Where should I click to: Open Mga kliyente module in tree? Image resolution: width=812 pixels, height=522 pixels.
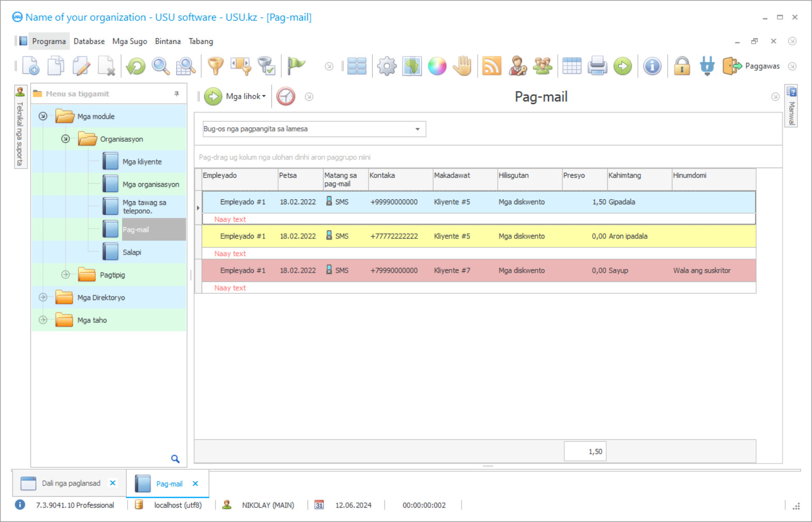coord(142,161)
